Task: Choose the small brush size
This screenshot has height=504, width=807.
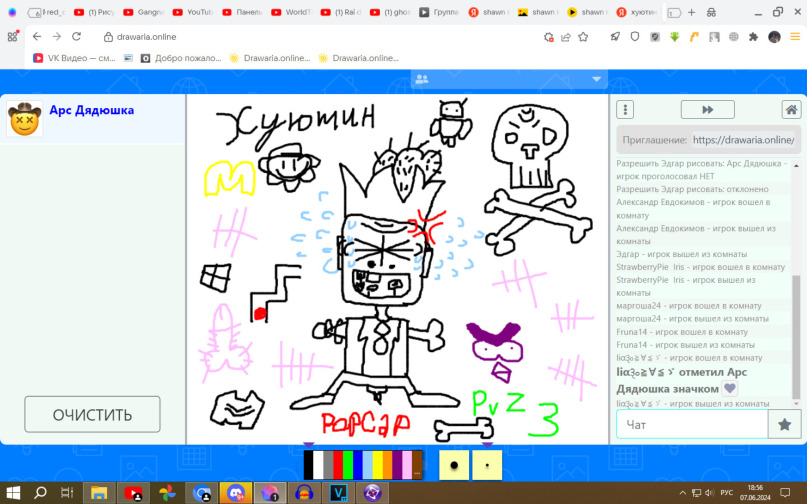Action: (487, 465)
